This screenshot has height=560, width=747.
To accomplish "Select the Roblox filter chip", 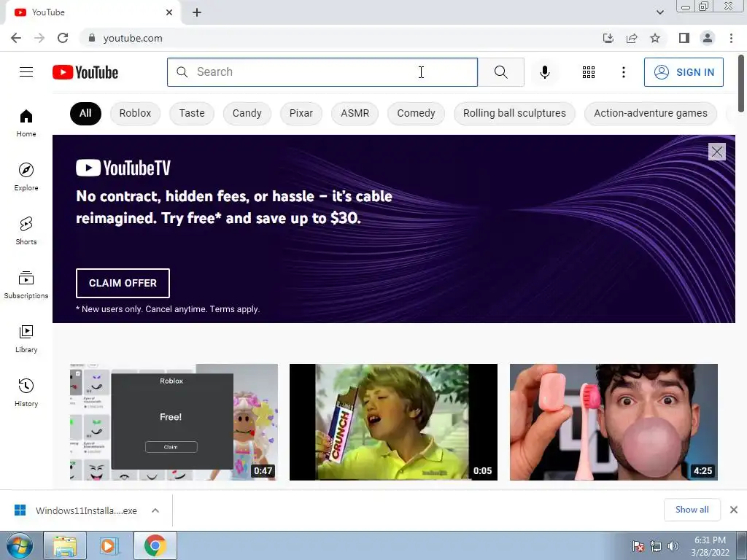I will point(135,113).
